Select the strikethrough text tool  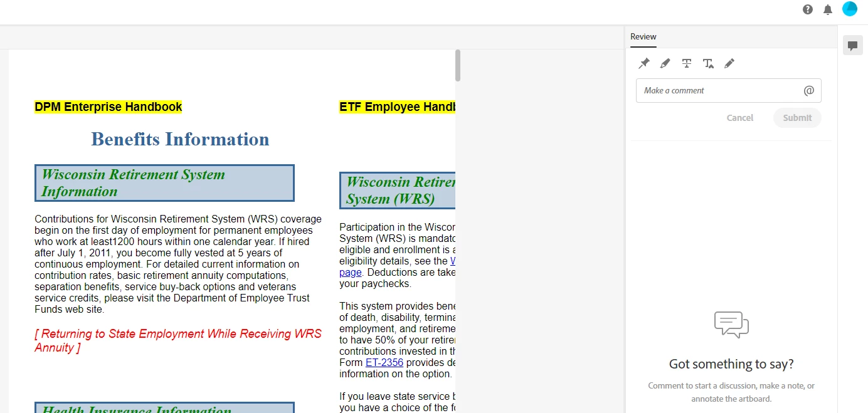point(687,63)
